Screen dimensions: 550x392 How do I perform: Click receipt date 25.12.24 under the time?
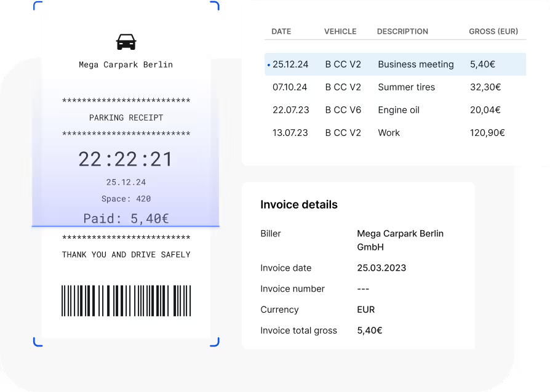pyautogui.click(x=126, y=182)
